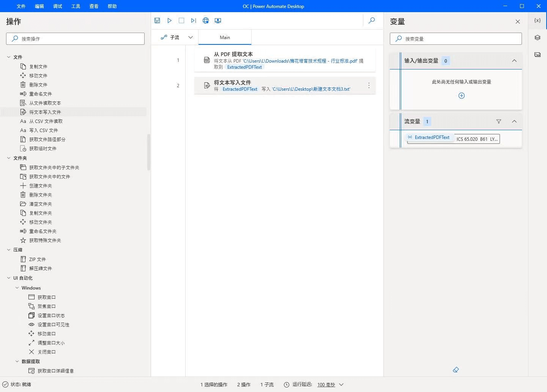Add a new input/output variable plus icon
Screen dimensions: 547x392
pyautogui.click(x=462, y=96)
